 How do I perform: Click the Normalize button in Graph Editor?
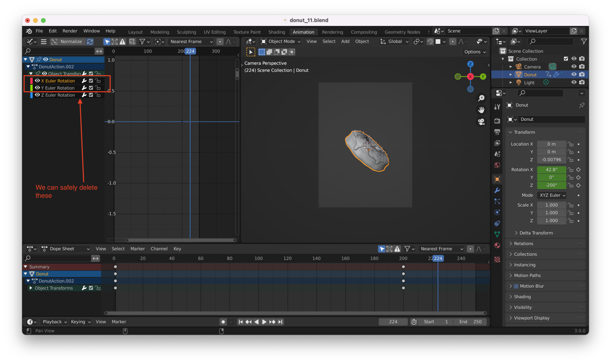72,41
